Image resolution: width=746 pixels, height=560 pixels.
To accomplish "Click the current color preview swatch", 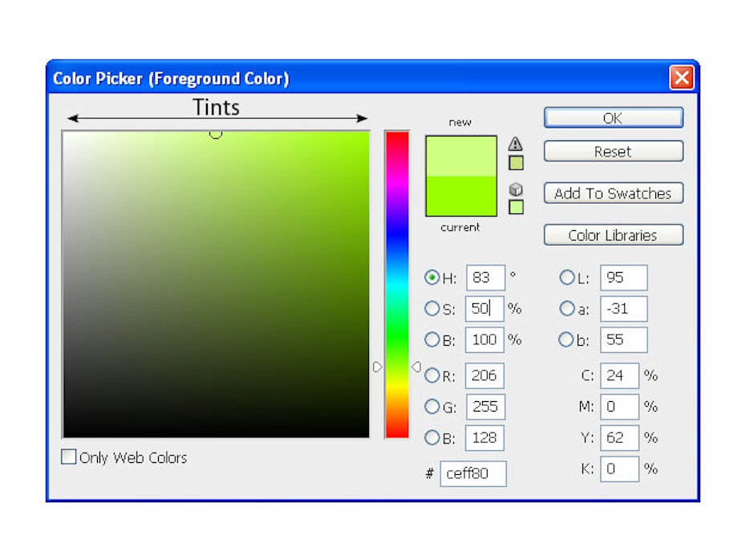I will pos(461,197).
